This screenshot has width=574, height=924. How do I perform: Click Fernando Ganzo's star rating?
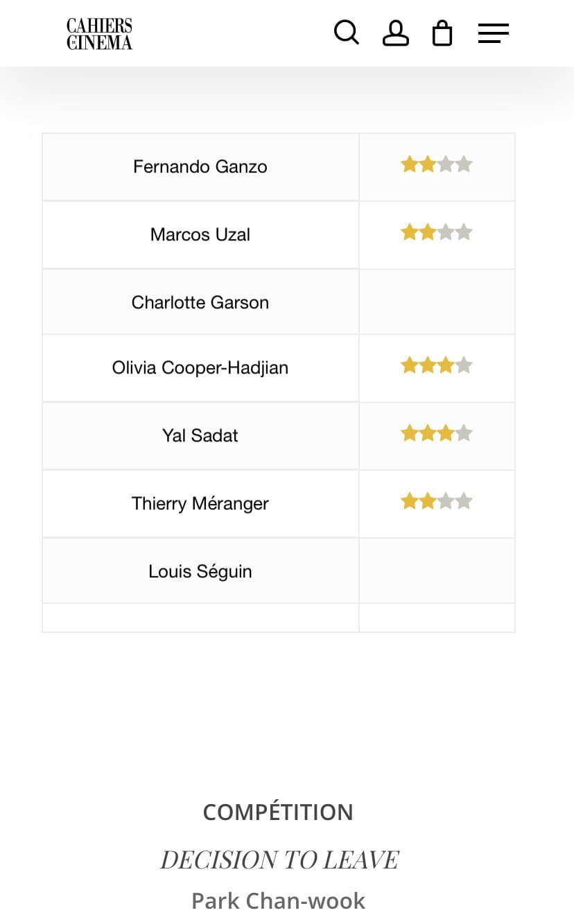click(x=437, y=165)
